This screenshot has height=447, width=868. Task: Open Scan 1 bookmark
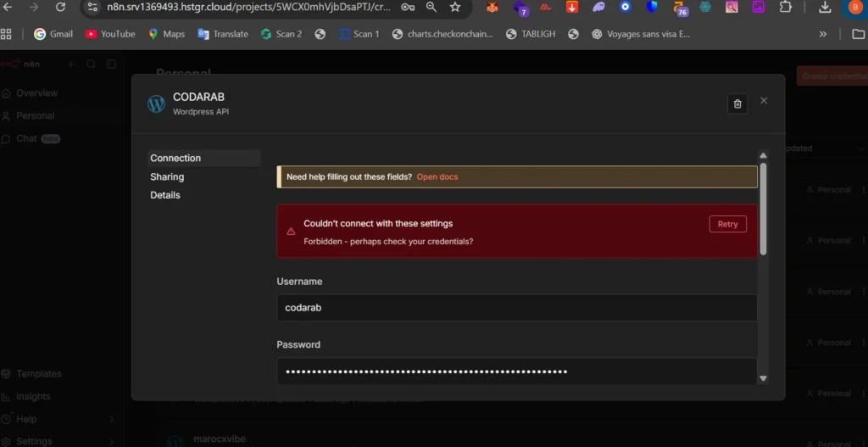(x=359, y=34)
